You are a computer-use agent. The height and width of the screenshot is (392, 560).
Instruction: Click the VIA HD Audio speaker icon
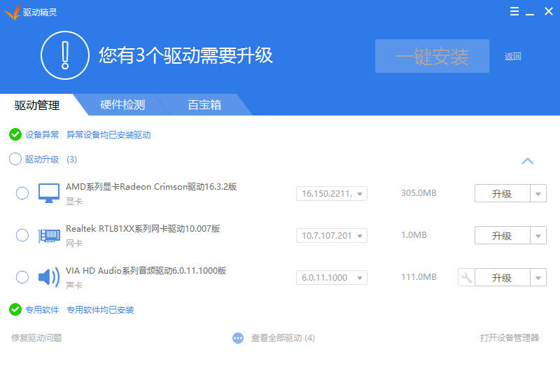point(49,277)
